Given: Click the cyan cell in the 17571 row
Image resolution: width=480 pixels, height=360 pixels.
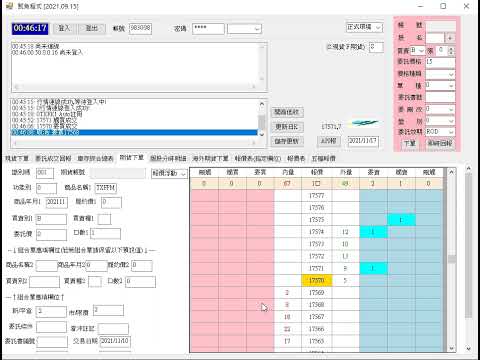Looking at the screenshot, I should click(373, 268).
